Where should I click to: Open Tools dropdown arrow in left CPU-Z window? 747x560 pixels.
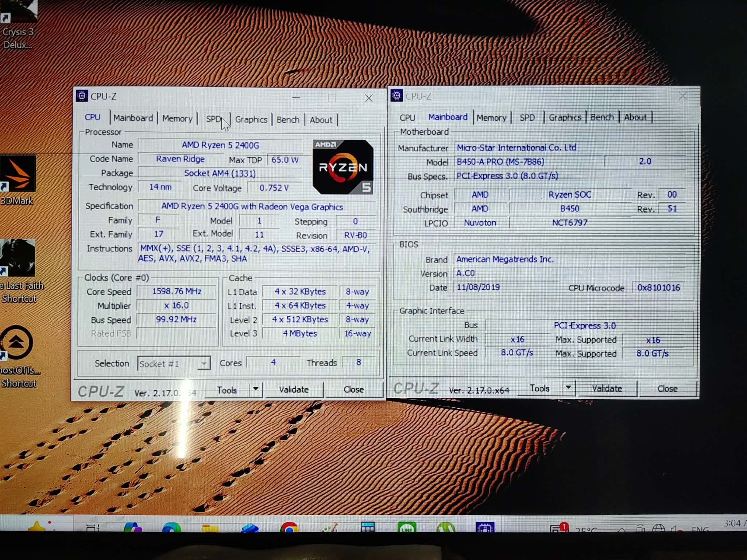[256, 389]
